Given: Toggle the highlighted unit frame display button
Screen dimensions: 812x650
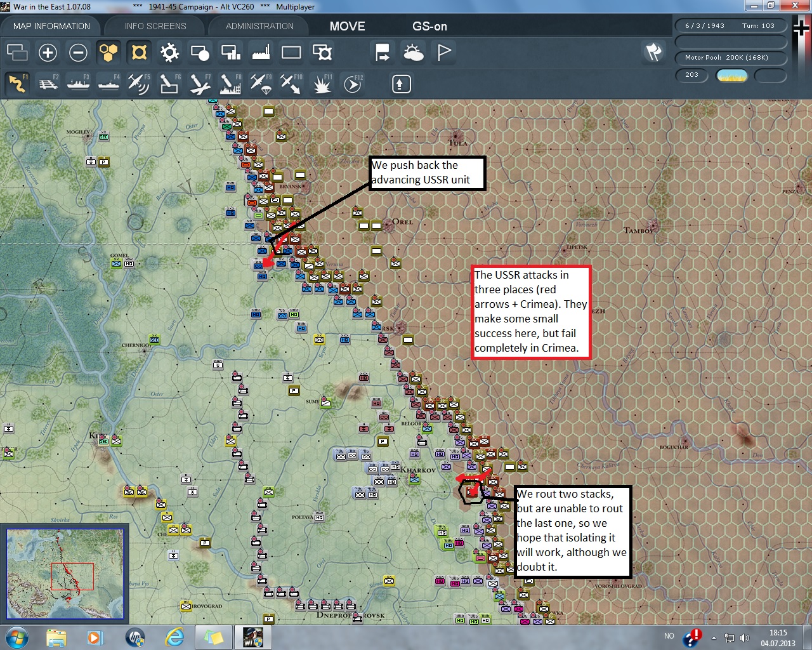Looking at the screenshot, I should (x=139, y=52).
